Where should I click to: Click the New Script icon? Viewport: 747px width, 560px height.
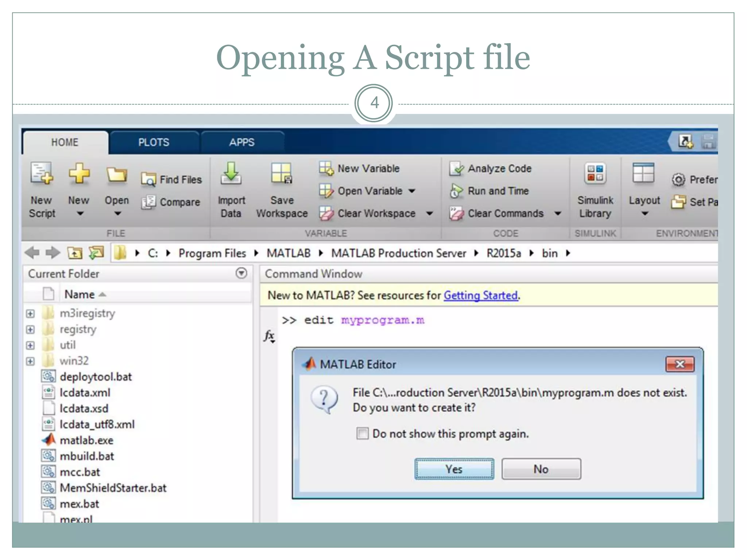(x=42, y=173)
